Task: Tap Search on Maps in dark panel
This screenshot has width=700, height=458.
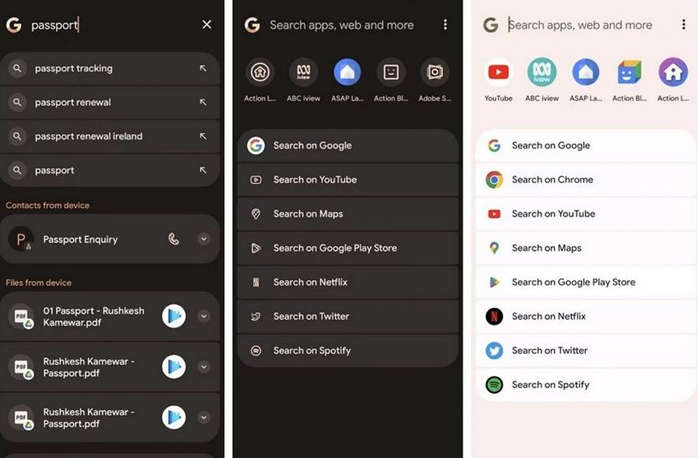Action: click(x=348, y=214)
